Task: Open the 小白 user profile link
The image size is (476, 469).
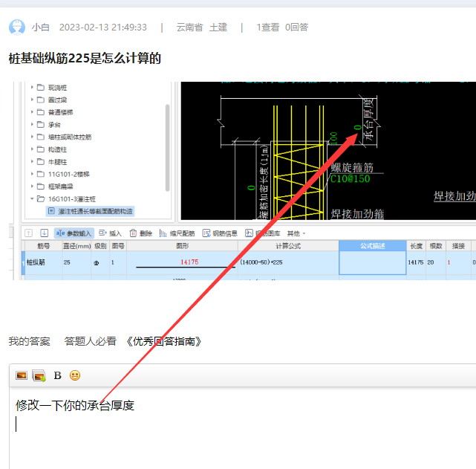Action: [x=41, y=28]
